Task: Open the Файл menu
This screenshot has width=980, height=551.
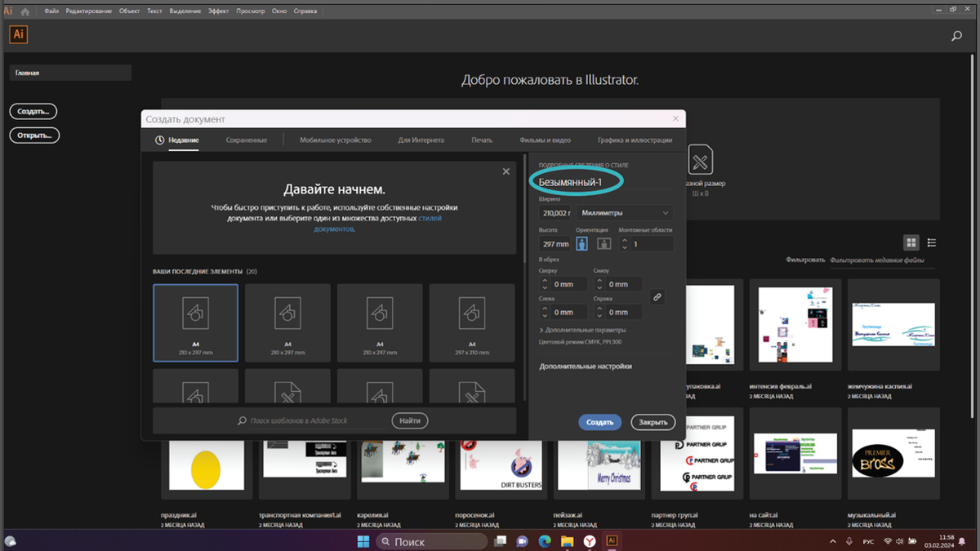Action: click(x=51, y=11)
